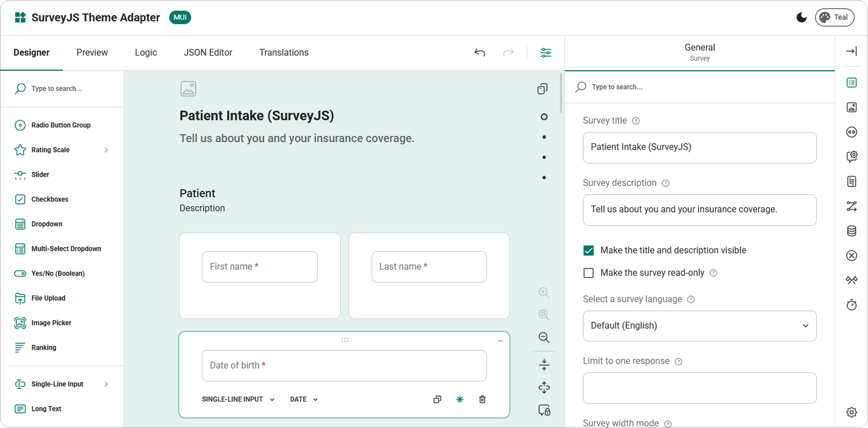Open the Thank You page crossed-flags icon
The width and height of the screenshot is (868, 428).
852,280
